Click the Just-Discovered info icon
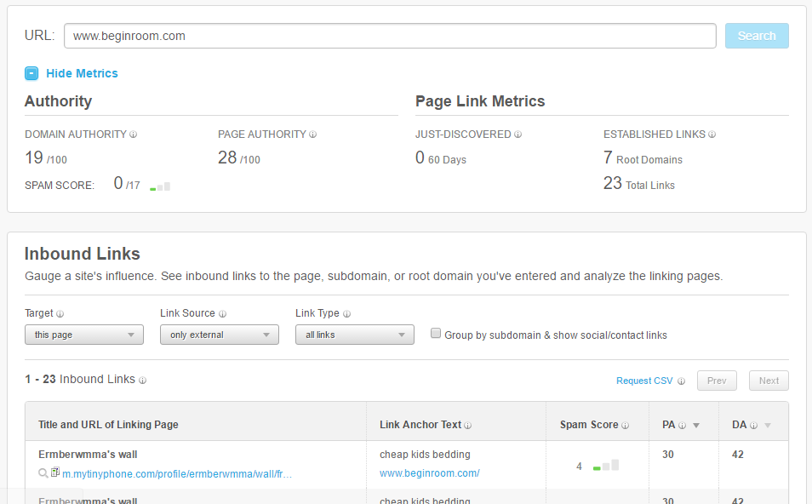Screen dimensions: 812x504 (518, 135)
